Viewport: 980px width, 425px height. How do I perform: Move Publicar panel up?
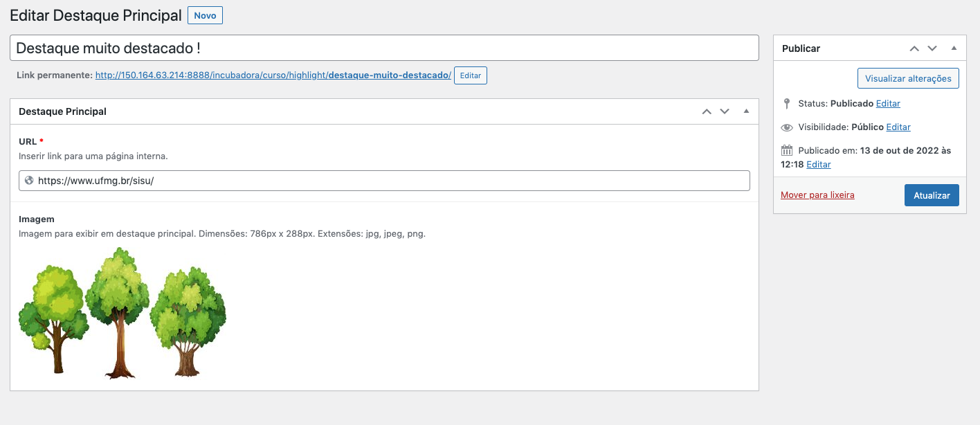click(x=914, y=48)
